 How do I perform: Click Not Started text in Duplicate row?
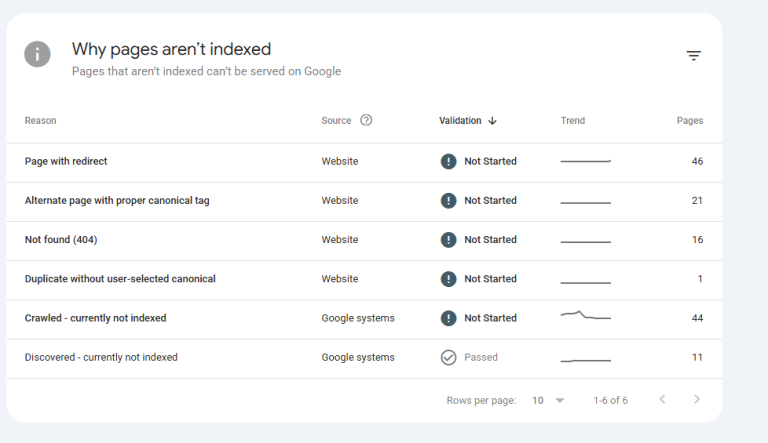point(490,279)
